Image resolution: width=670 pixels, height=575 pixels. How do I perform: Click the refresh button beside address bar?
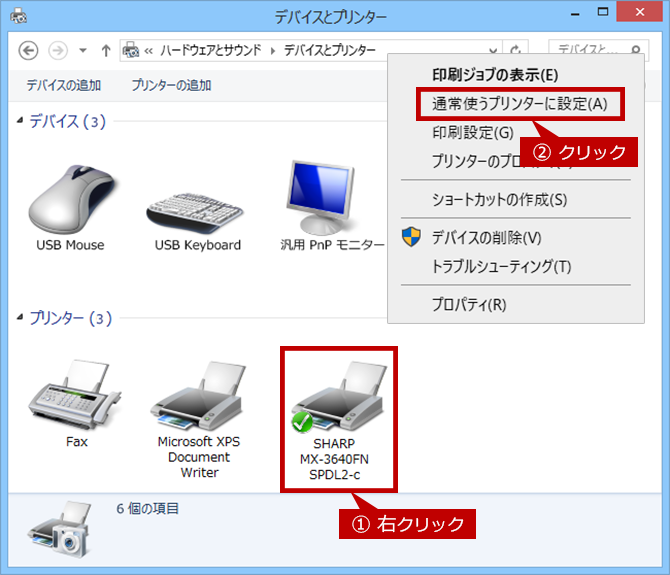[516, 50]
